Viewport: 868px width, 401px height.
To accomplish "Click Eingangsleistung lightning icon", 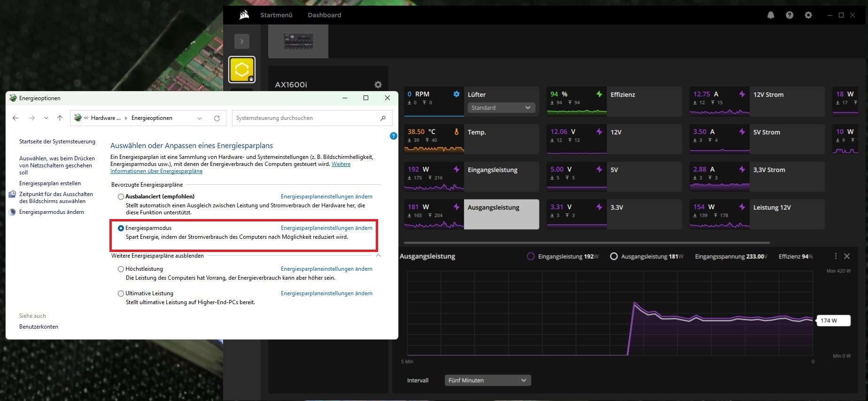I will pos(456,169).
